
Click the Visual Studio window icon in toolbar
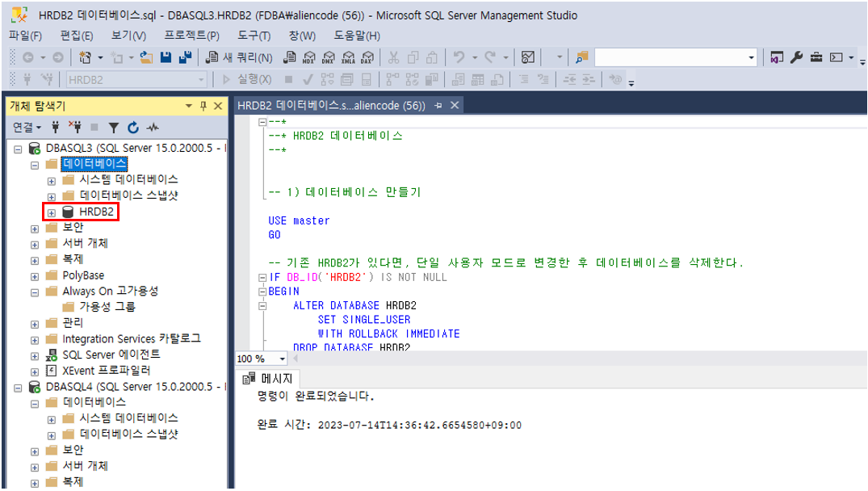(777, 57)
